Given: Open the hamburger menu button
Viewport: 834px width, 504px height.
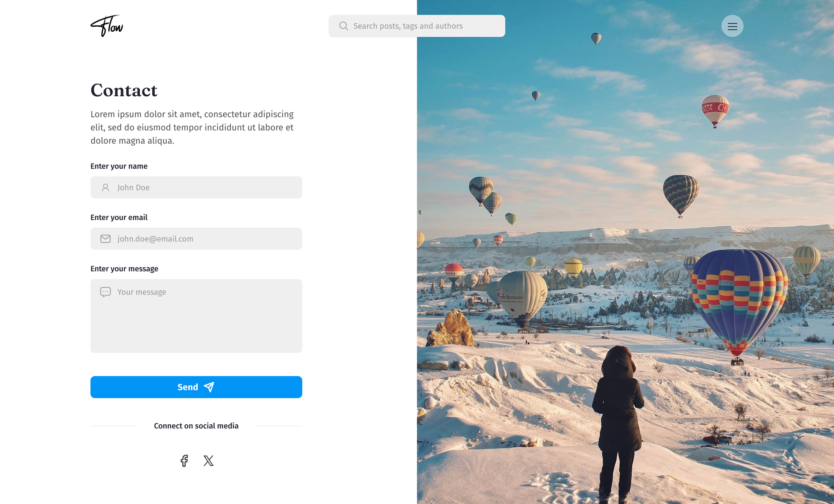Looking at the screenshot, I should [732, 26].
